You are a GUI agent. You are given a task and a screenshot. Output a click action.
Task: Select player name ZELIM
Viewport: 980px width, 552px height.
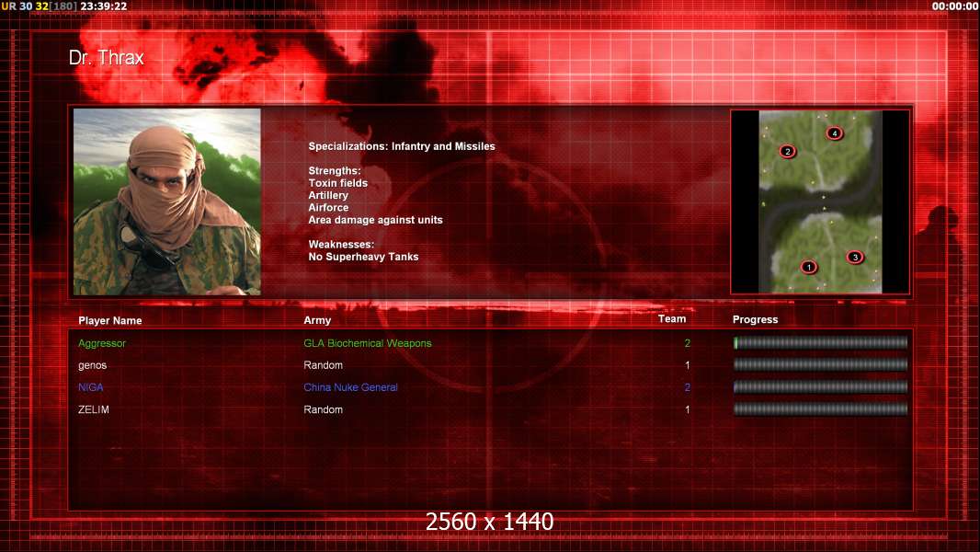click(x=94, y=409)
